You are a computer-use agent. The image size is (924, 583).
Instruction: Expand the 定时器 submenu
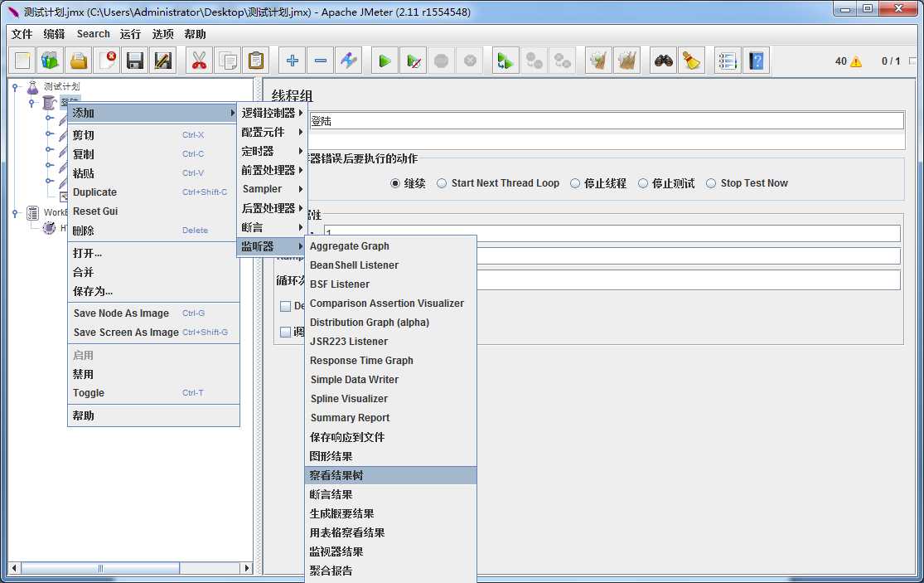(271, 151)
